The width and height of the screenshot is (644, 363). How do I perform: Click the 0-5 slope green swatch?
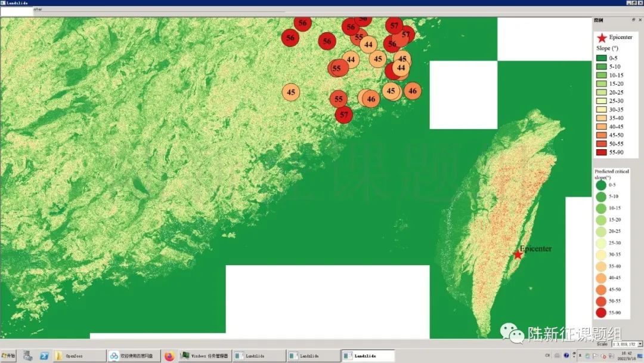point(601,58)
